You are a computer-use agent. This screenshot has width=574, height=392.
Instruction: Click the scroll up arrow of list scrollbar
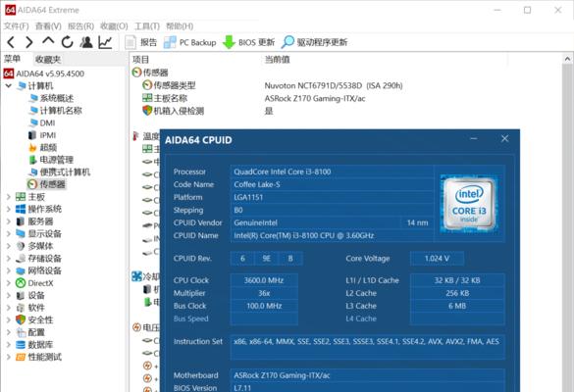(x=567, y=59)
